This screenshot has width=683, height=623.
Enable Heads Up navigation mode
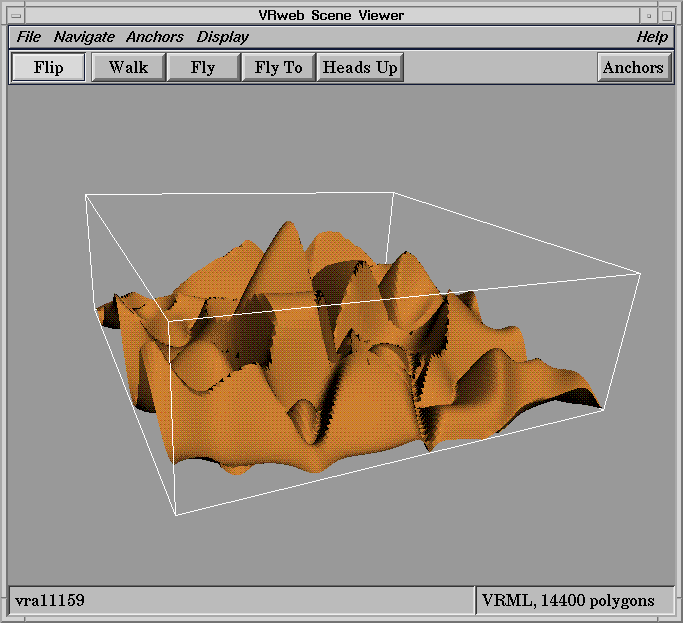tap(360, 67)
